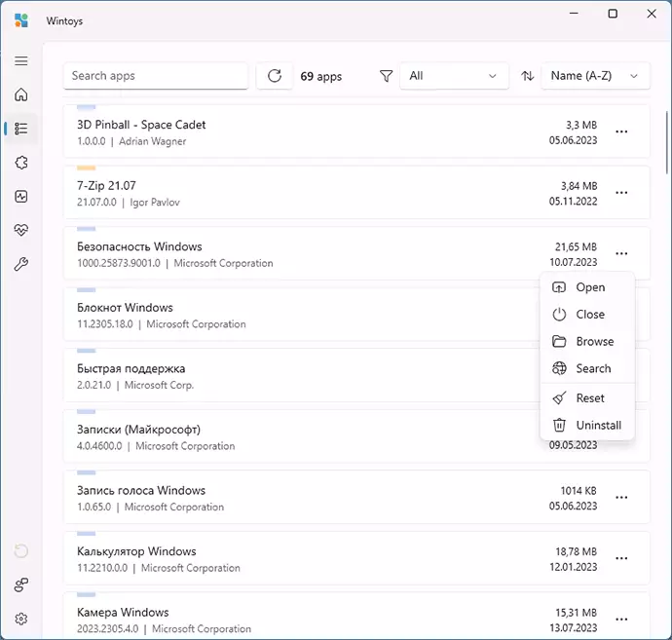Select the Калькулятор Windows entry
The width and height of the screenshot is (672, 640).
coord(356,558)
